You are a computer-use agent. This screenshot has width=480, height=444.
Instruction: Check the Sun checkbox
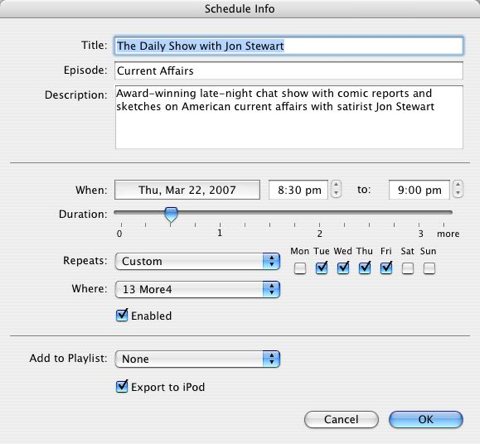pos(429,268)
